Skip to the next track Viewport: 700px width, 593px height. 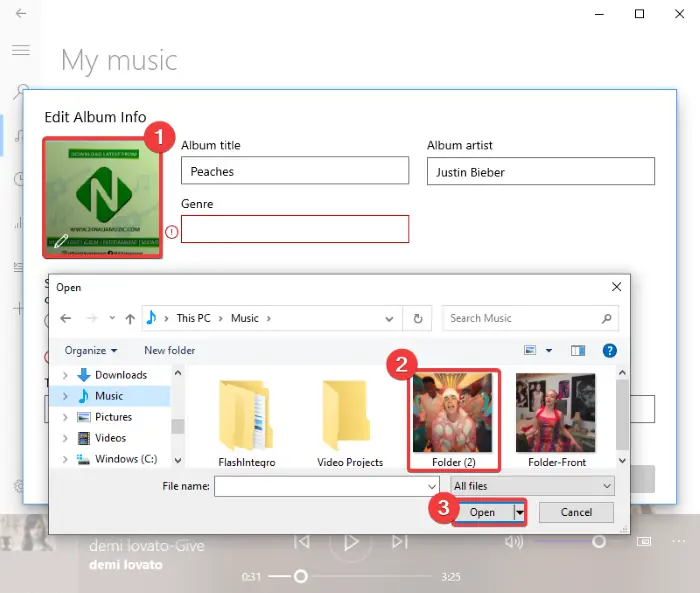pyautogui.click(x=400, y=542)
